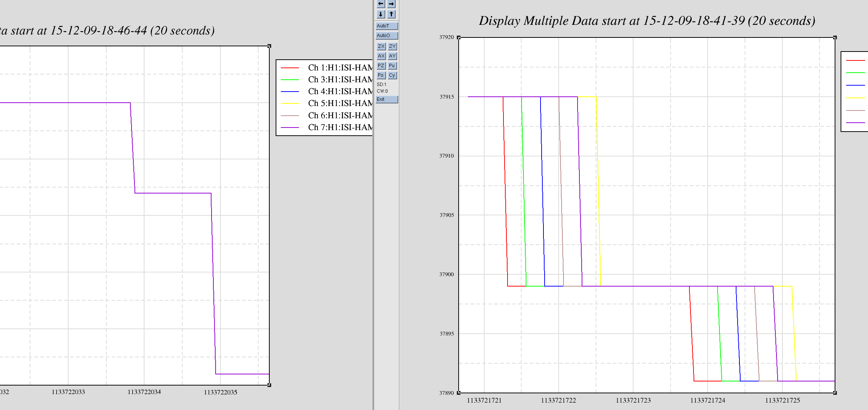Click the 37920 y-axis label

(x=446, y=37)
